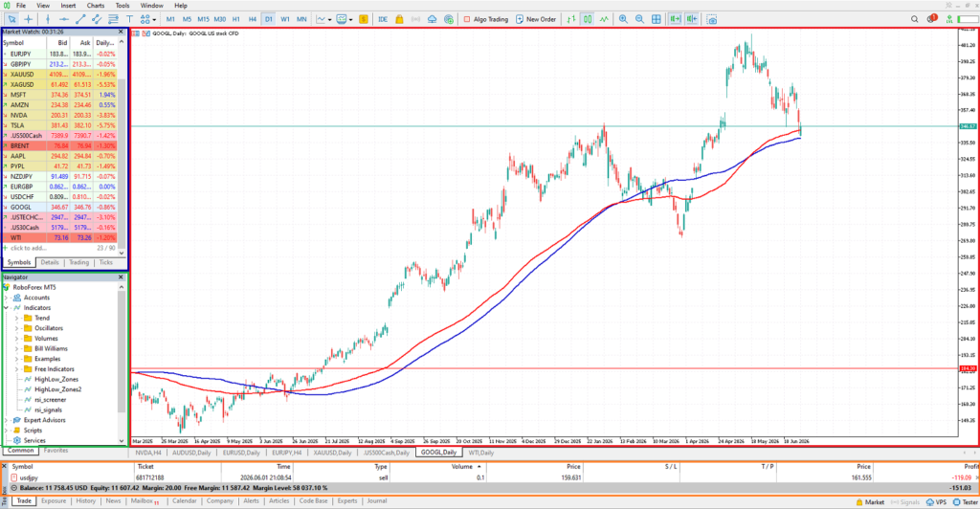This screenshot has height=509, width=980.
Task: Select the rsi_screener indicator in Navigator
Action: 50,400
